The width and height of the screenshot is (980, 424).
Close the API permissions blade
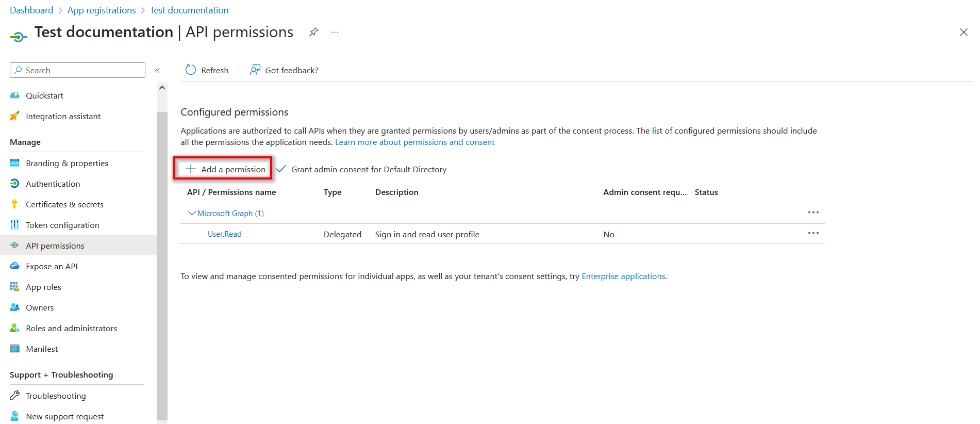coord(964,32)
